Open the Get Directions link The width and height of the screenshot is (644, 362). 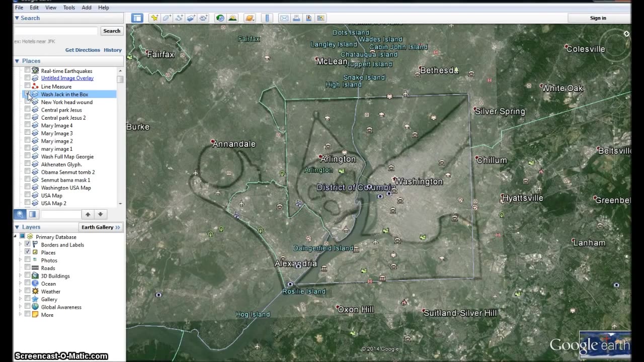83,50
